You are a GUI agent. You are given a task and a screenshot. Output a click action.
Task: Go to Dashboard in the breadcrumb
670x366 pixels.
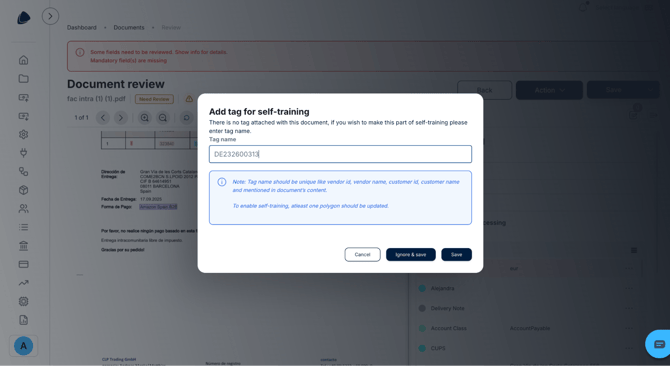pyautogui.click(x=82, y=27)
